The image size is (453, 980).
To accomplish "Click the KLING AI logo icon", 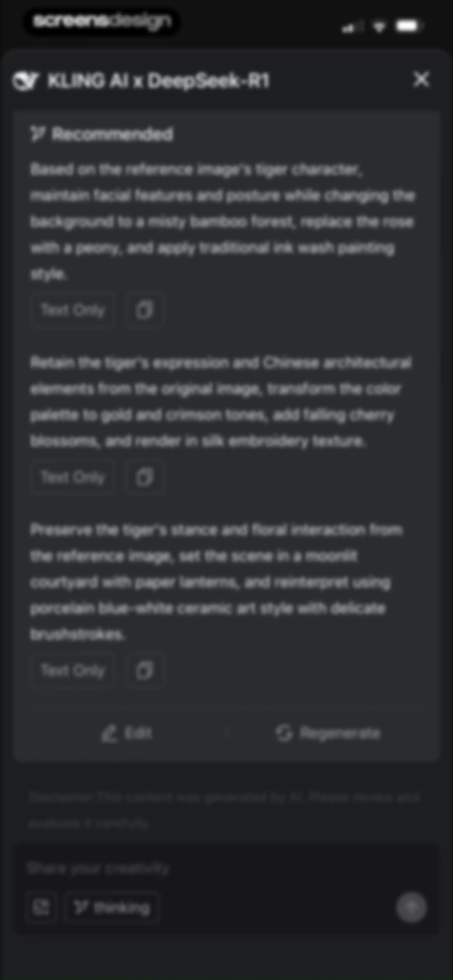I will [x=26, y=81].
